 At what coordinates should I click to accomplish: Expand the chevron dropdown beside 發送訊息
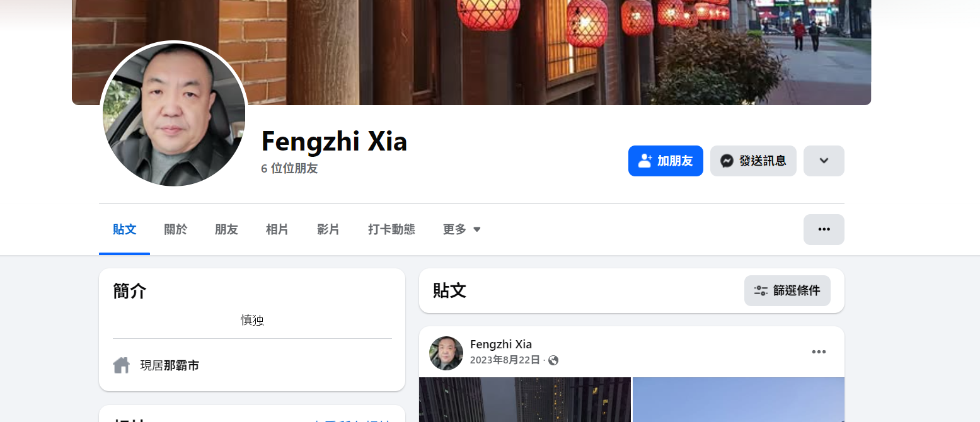824,161
